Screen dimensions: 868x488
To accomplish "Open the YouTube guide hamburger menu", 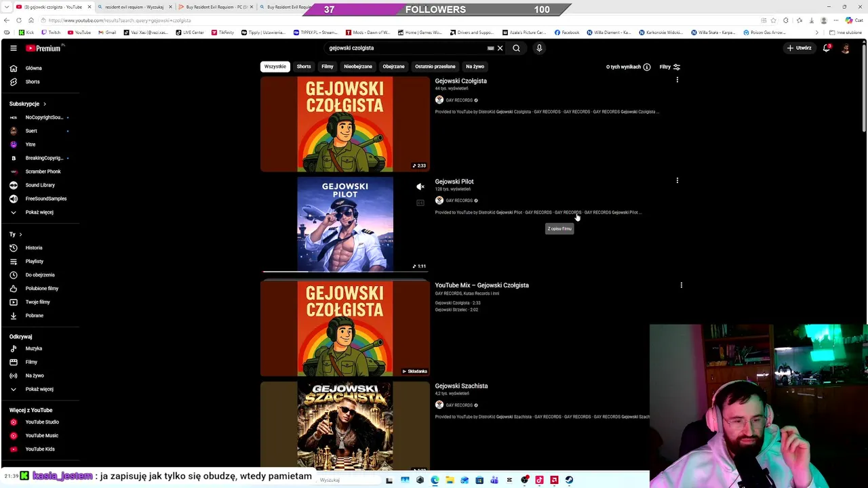I will (x=14, y=48).
